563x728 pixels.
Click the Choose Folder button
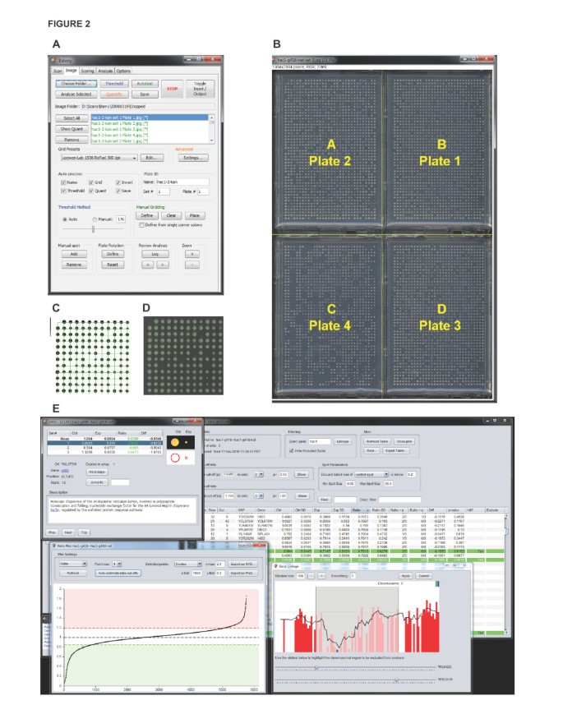pyautogui.click(x=76, y=84)
